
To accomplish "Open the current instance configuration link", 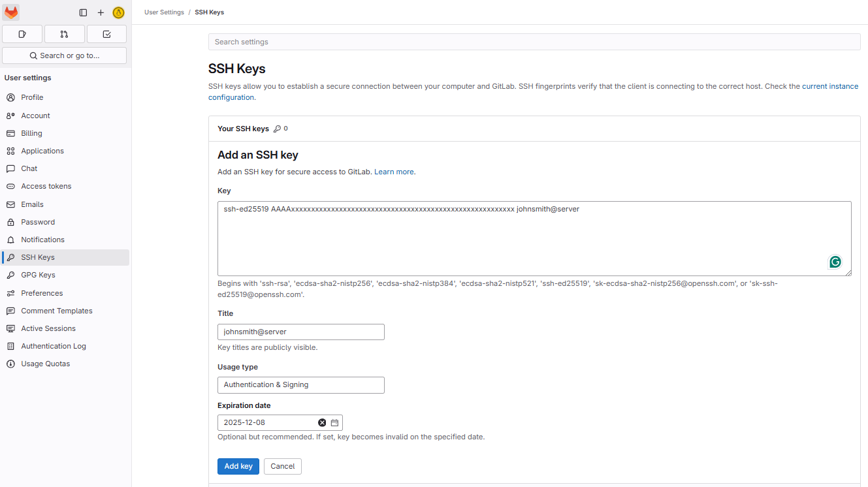I will 830,86.
